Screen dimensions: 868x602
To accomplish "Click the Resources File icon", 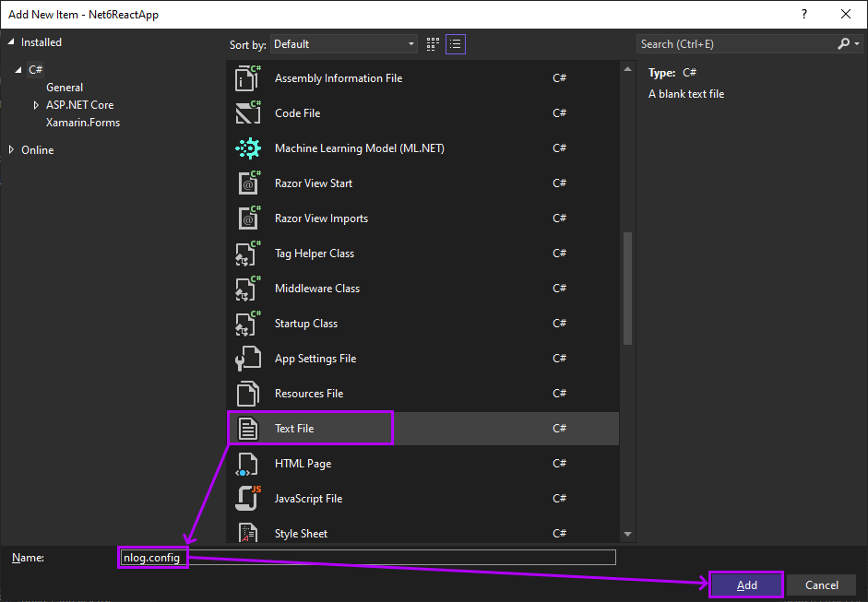I will click(x=247, y=394).
